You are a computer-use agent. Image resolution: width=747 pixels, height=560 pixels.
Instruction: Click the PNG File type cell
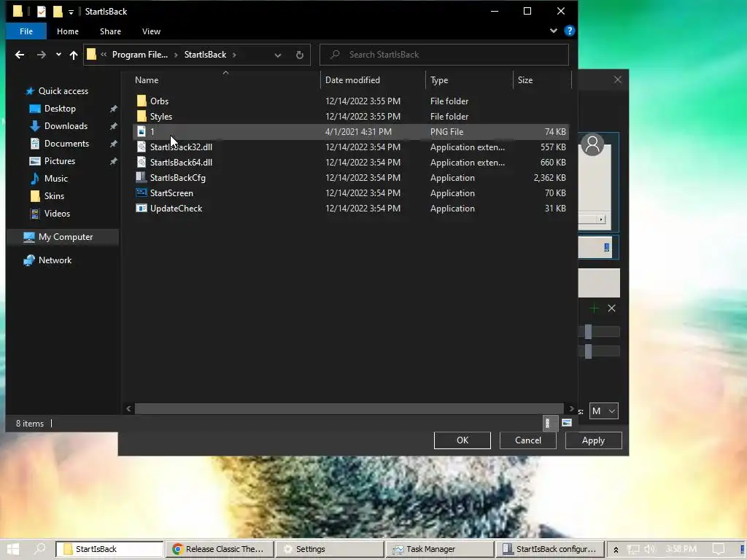point(446,132)
